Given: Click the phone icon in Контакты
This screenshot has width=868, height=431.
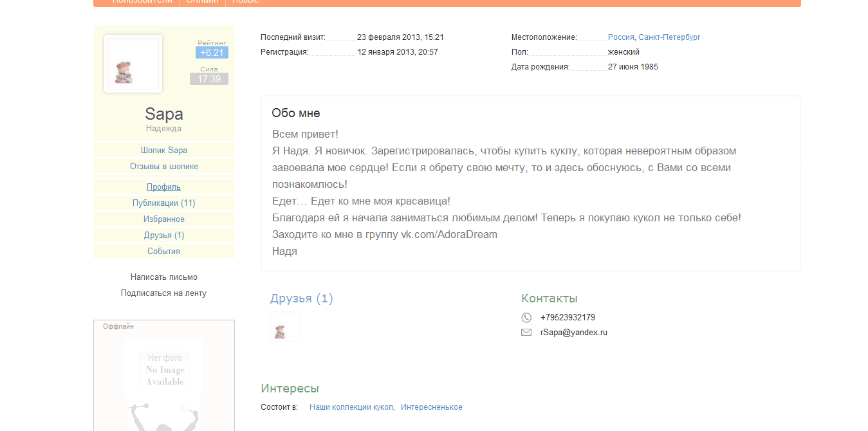Looking at the screenshot, I should tap(526, 317).
